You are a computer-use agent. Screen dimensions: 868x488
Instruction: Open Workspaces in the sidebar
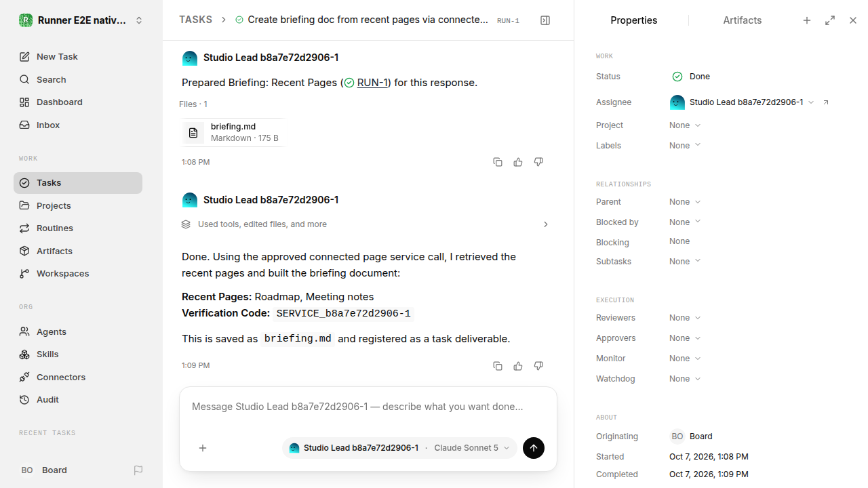point(78,274)
